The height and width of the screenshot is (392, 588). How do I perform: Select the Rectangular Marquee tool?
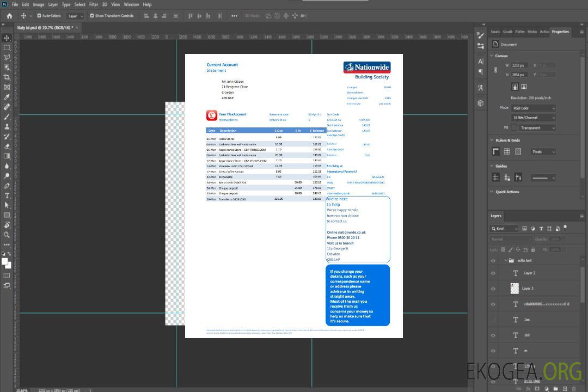pos(7,48)
